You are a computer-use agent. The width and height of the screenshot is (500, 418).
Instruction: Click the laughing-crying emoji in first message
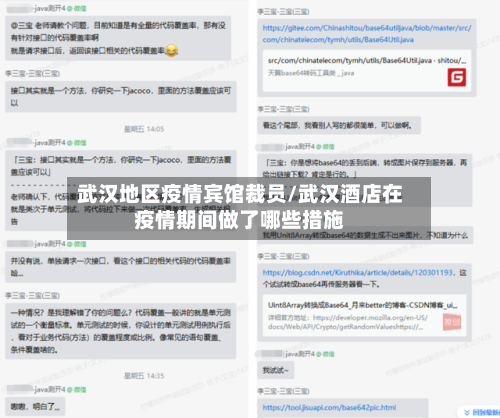point(171,50)
